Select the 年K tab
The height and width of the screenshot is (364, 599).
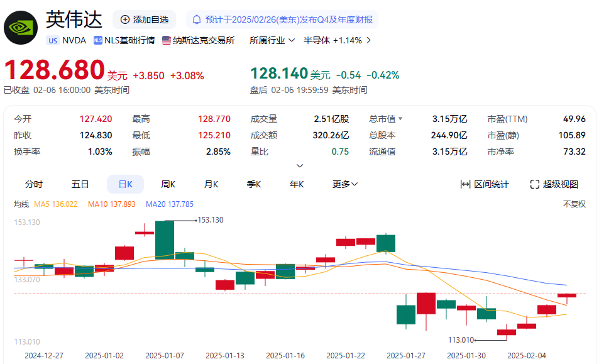pos(297,184)
